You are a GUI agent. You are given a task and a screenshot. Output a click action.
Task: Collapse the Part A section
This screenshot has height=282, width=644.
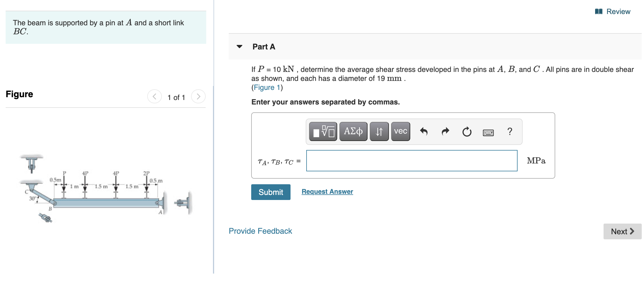(239, 47)
